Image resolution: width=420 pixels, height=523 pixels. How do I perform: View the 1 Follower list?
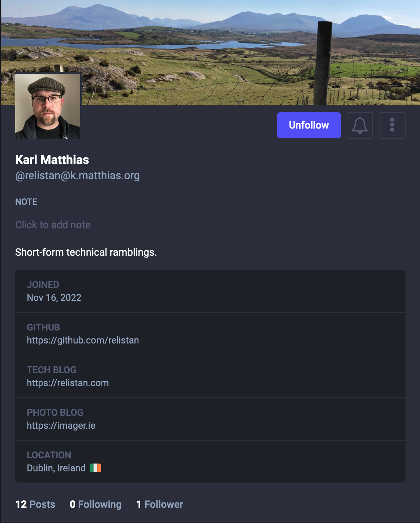click(x=159, y=504)
